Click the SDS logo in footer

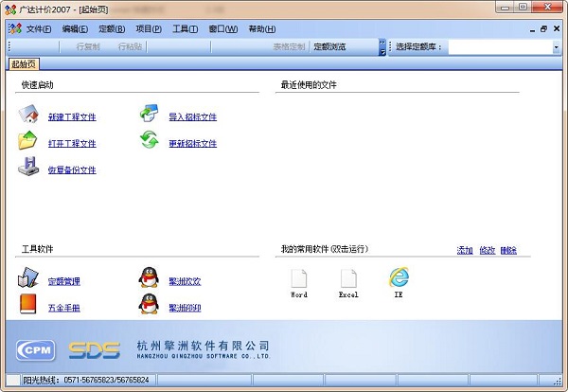(94, 350)
